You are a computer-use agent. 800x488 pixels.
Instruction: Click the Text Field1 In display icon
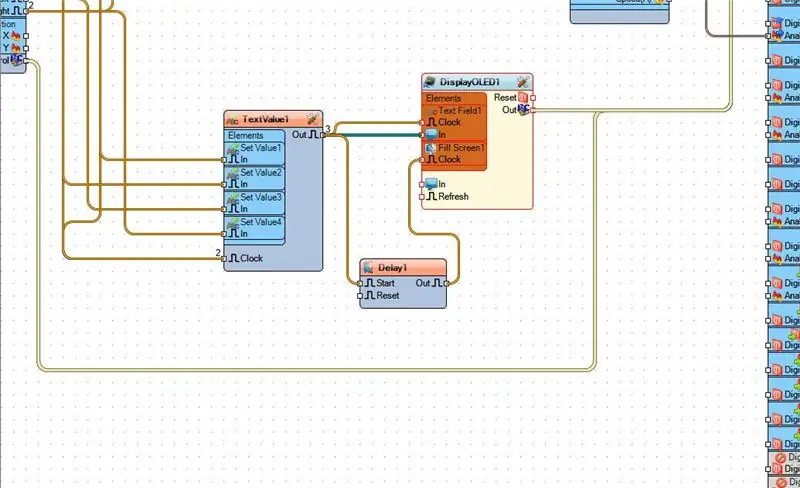(x=432, y=135)
